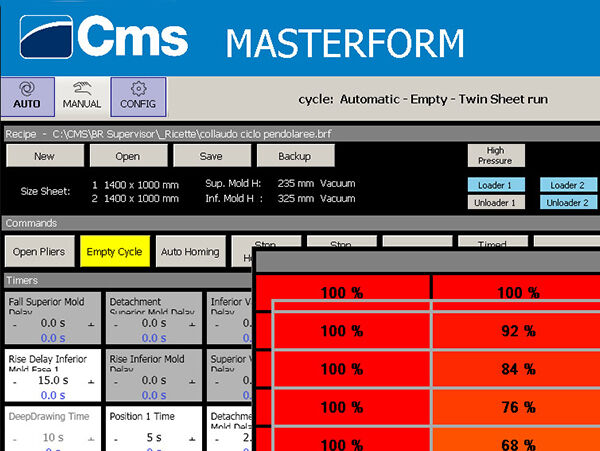This screenshot has width=600, height=451.
Task: Save the current recipe
Action: 211,156
